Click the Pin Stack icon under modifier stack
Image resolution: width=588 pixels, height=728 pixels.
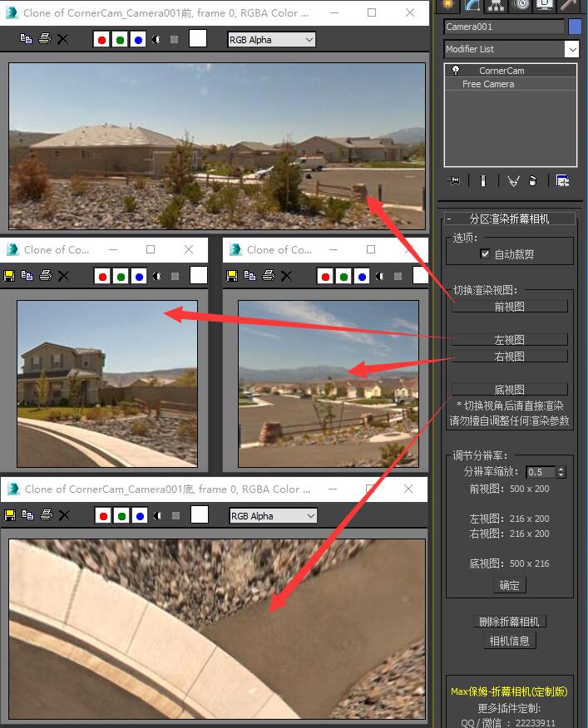453,180
